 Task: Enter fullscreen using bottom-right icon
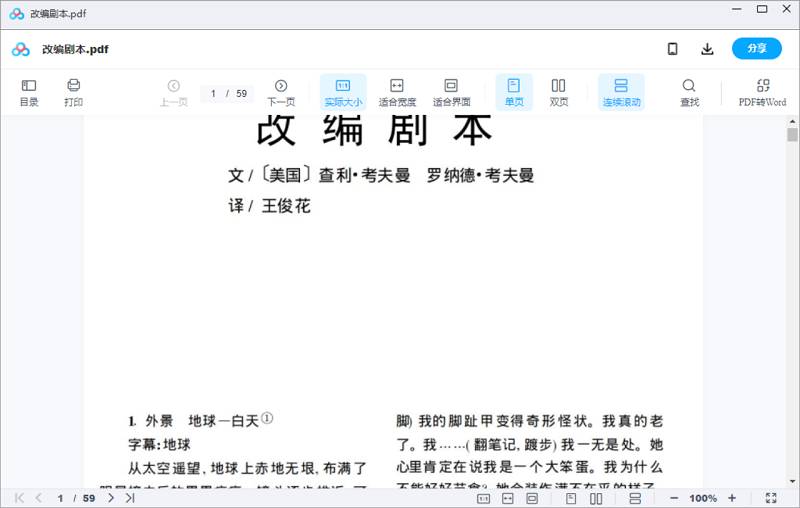771,498
